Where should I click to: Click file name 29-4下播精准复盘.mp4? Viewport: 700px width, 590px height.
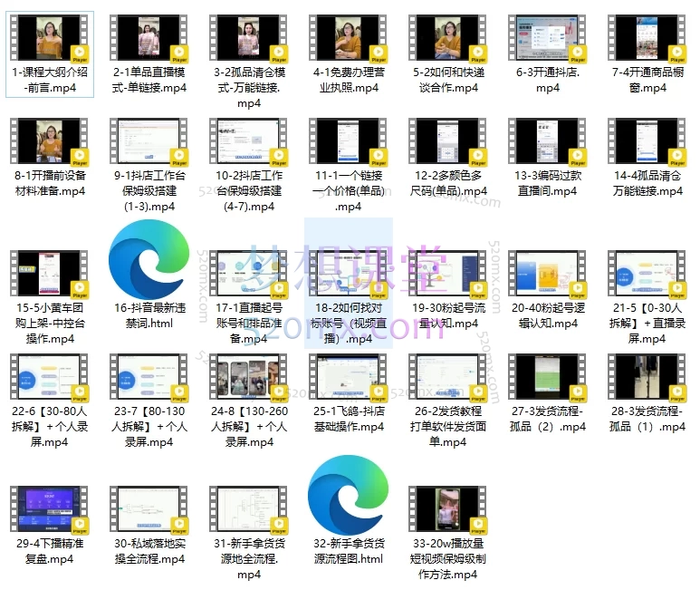coord(50,551)
